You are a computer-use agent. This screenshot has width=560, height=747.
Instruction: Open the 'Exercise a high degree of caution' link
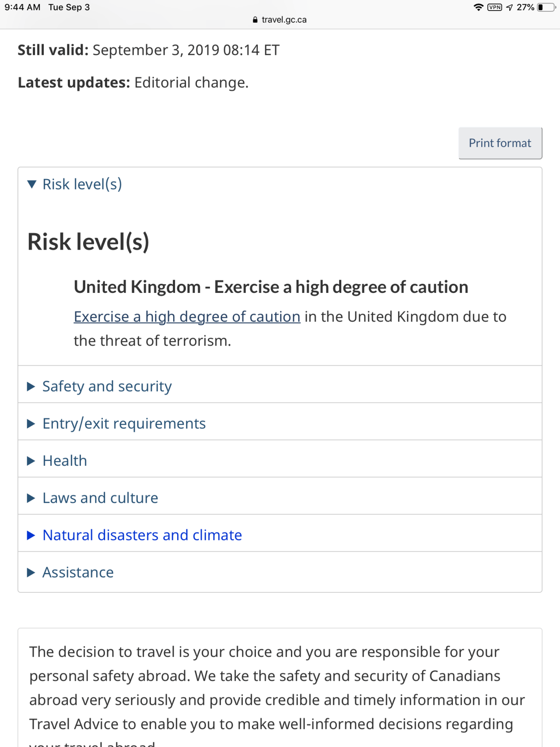[x=187, y=317]
